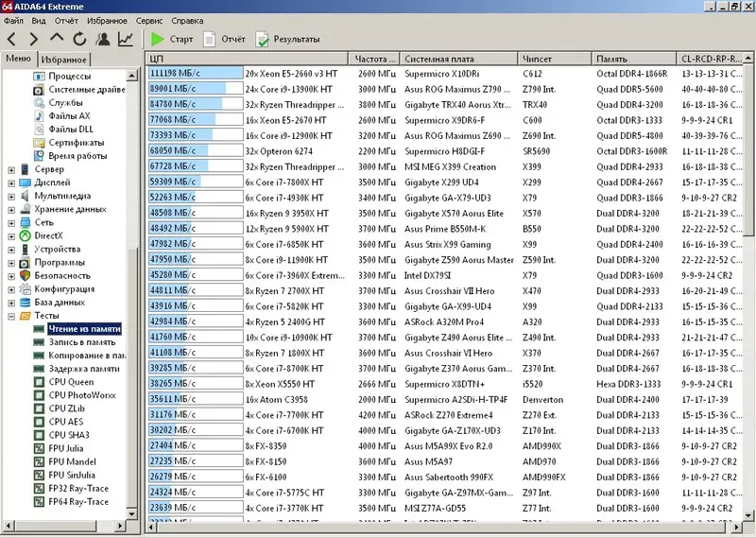Viewport: 756px width, 538px height.
Task: Sort by Память column header
Action: pyautogui.click(x=634, y=59)
